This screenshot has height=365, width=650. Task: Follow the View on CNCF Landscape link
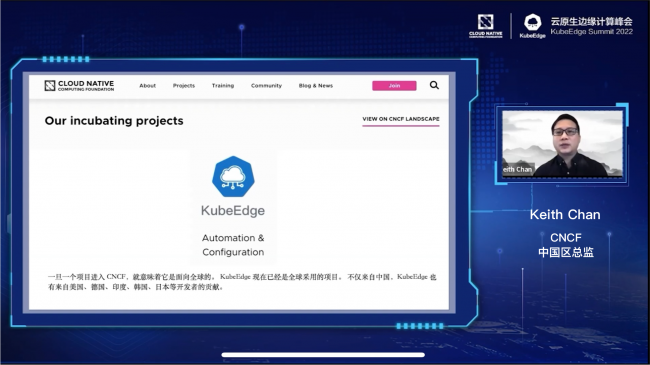pos(401,119)
